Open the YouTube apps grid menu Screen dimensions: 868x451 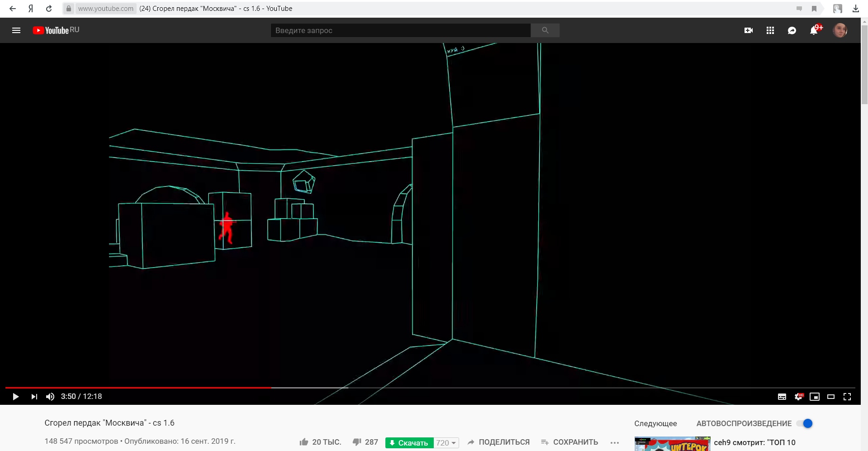770,30
